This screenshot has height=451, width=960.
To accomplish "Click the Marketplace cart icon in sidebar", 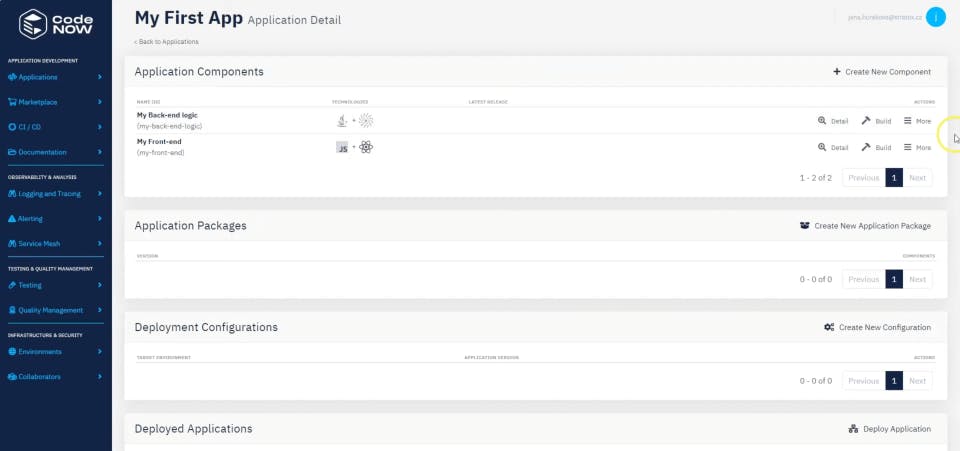I will pos(12,102).
